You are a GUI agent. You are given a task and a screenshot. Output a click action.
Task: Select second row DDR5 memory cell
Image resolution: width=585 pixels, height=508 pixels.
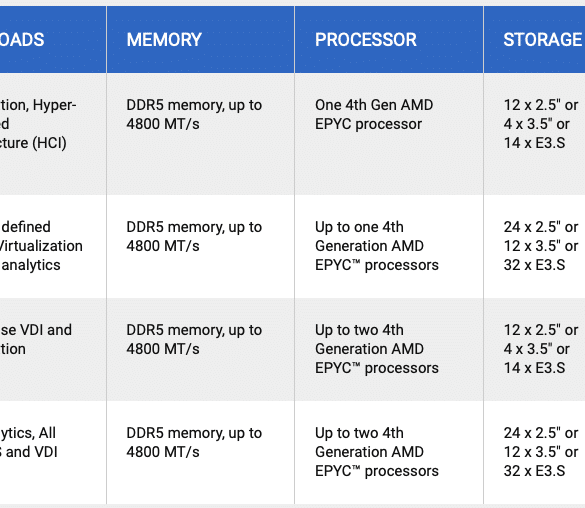point(200,246)
